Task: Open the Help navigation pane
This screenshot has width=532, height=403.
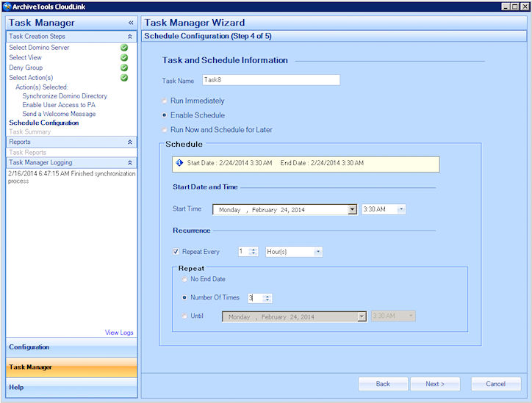Action: 71,388
